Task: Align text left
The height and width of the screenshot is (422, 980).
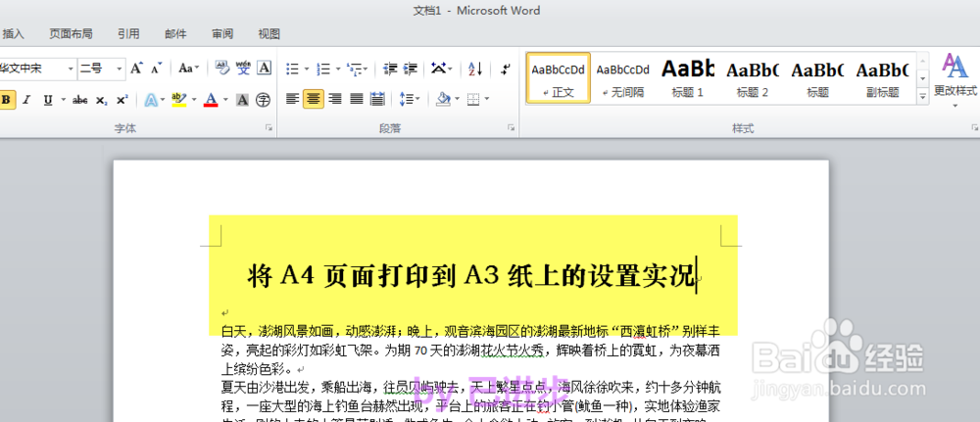Action: tap(292, 99)
